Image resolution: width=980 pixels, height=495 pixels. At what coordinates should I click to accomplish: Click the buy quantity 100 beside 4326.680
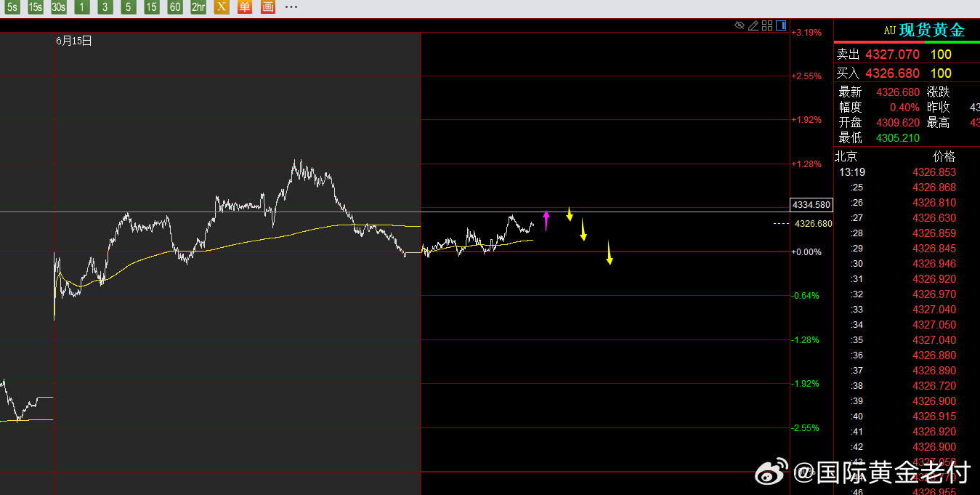[941, 73]
